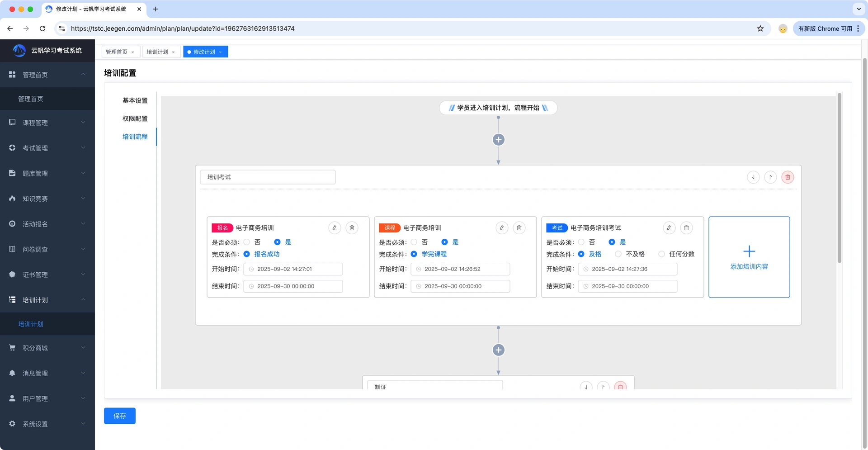This screenshot has height=450, width=868.
Task: Set 是否必须 to 否 on 报名 card
Action: pos(247,242)
